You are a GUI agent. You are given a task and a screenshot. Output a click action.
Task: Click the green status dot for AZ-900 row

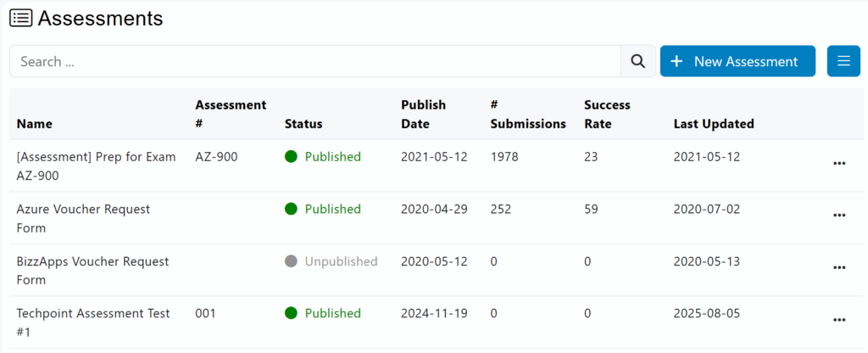tap(291, 157)
